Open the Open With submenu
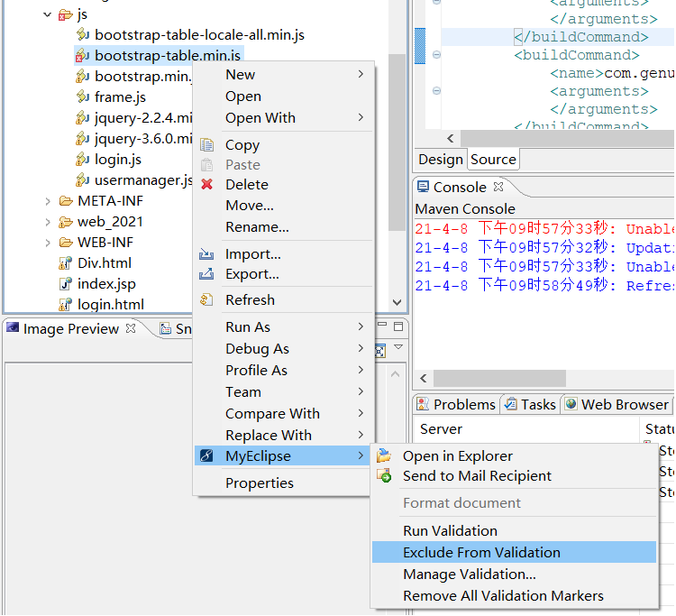The width and height of the screenshot is (676, 616). 285,117
